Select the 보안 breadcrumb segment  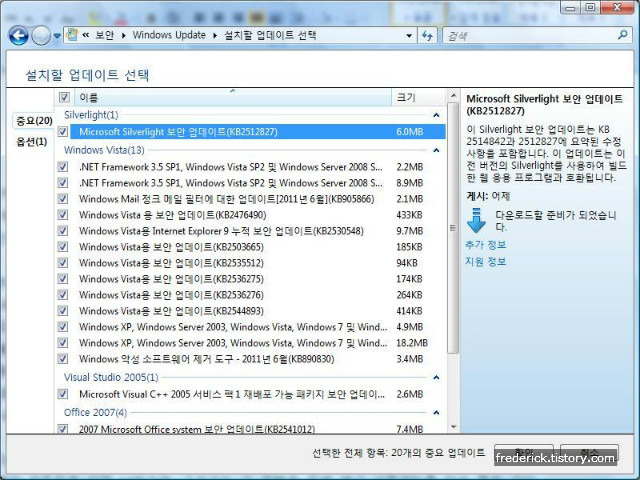click(104, 35)
